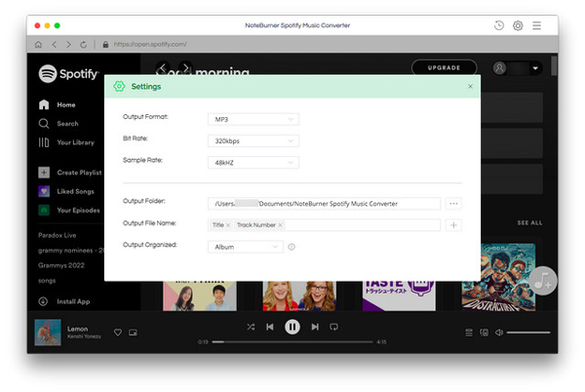Click the Spotify URL address field

click(150, 45)
